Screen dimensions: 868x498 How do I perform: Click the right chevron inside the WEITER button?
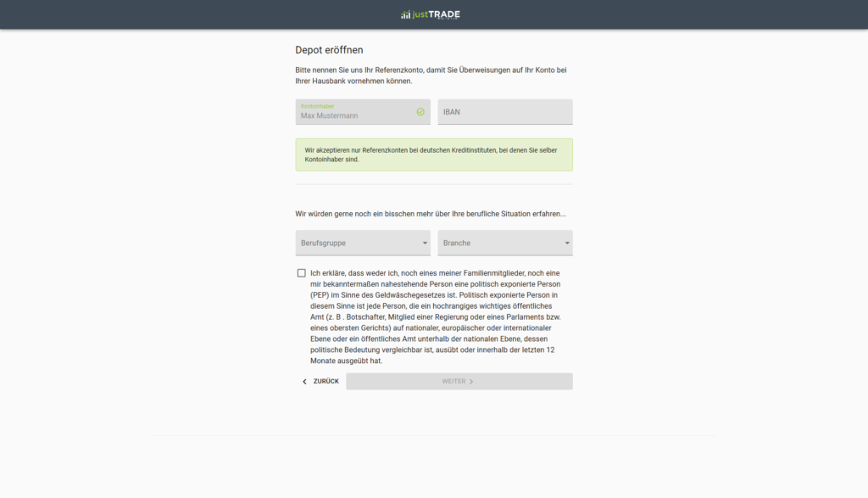pos(471,382)
